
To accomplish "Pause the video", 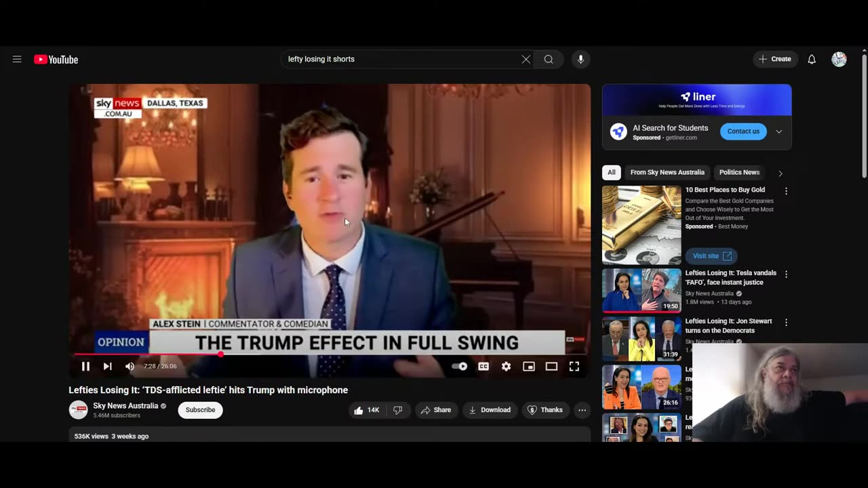I will pyautogui.click(x=85, y=366).
